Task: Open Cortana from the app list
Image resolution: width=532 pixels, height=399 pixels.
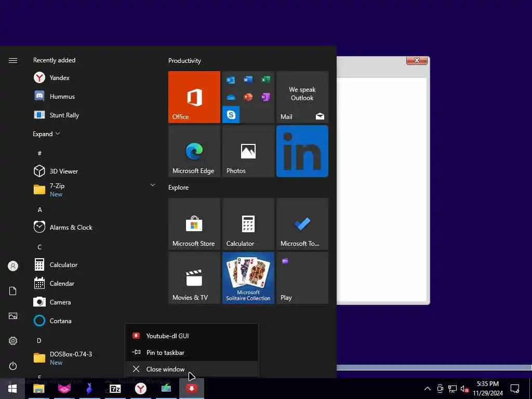Action: (x=94, y=321)
